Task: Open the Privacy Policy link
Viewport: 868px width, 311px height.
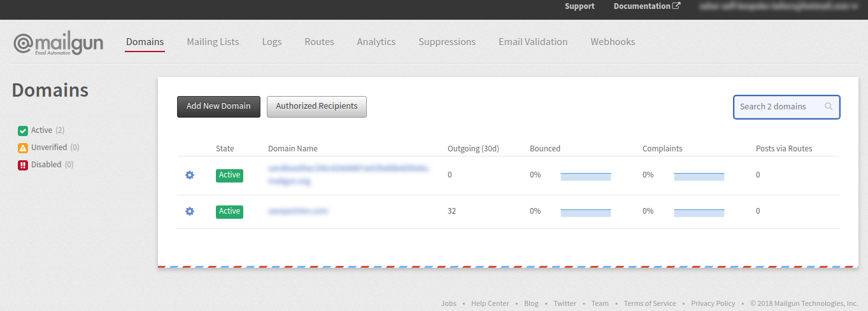Action: coord(713,303)
